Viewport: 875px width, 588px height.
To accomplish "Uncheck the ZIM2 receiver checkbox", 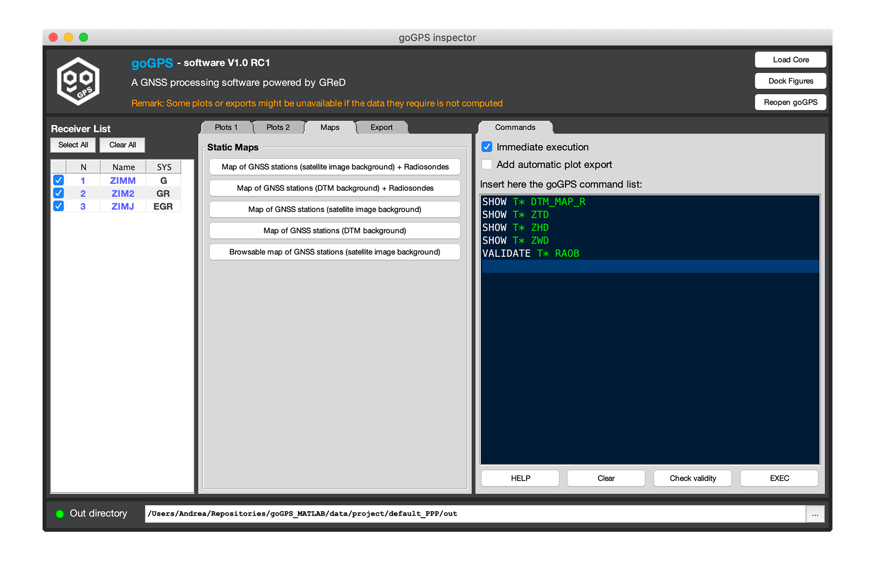I will click(59, 193).
